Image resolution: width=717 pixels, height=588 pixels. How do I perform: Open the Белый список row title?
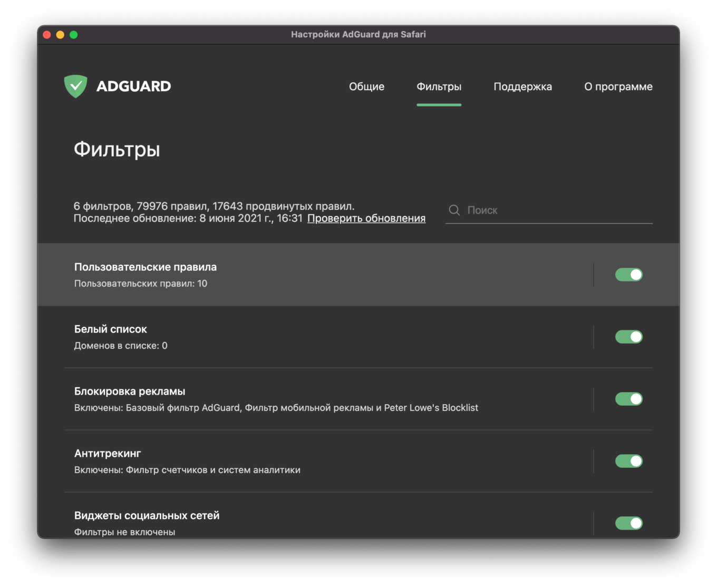(111, 329)
